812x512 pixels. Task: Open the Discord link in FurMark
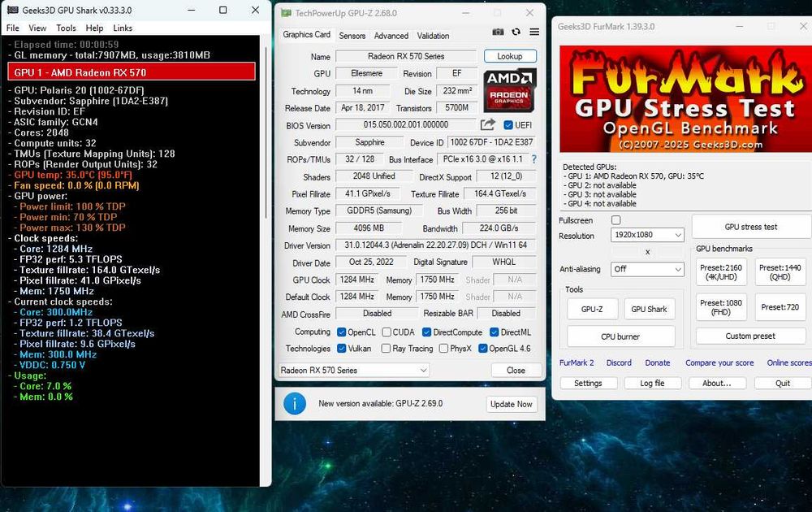click(x=619, y=362)
